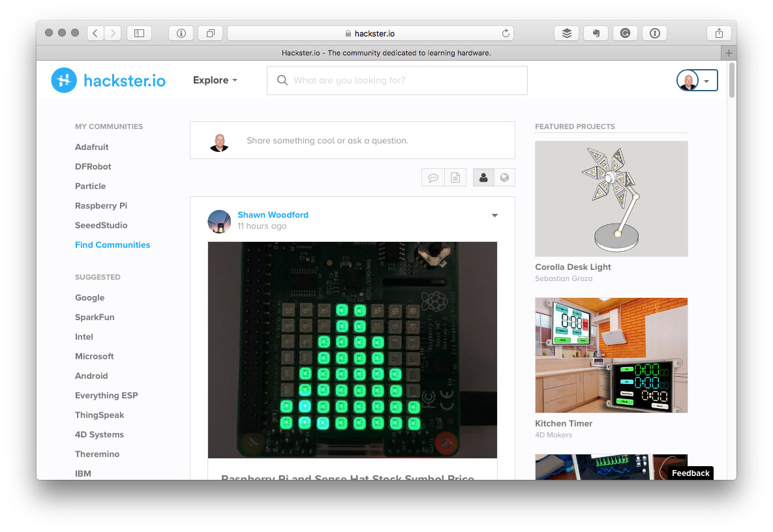
Task: Click 'Share something cool or ask a question' box
Action: tap(352, 140)
